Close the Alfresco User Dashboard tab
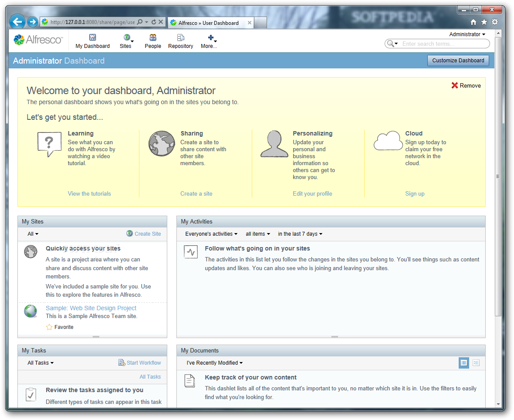This screenshot has width=514, height=420. 250,23
